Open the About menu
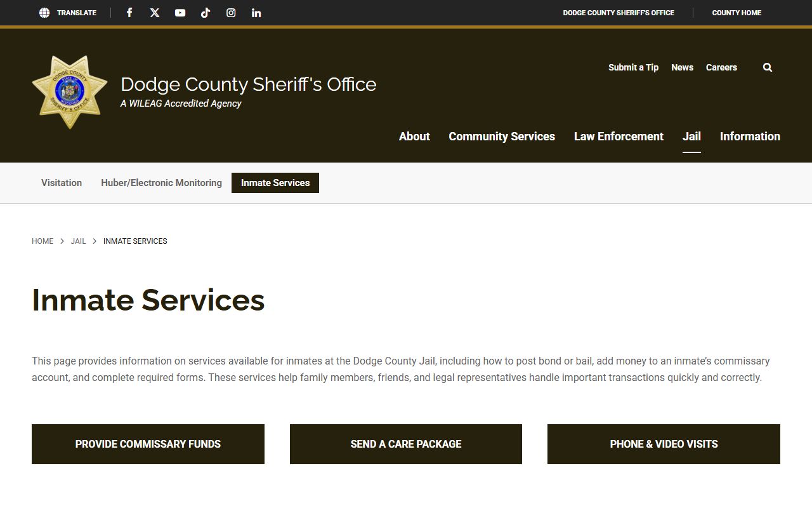 pos(414,137)
